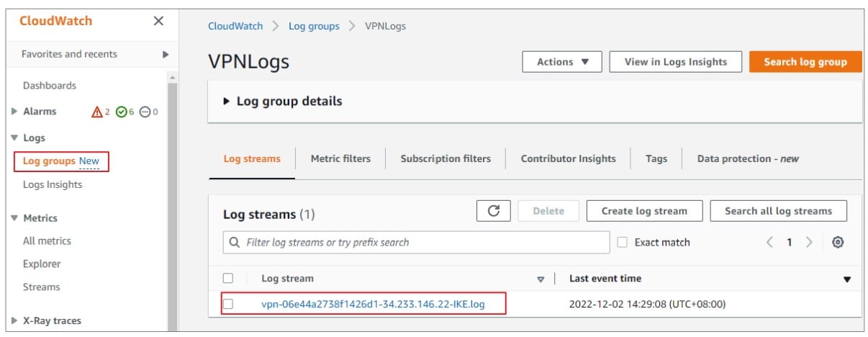This screenshot has height=337, width=868.
Task: Click the disabled Delete button
Action: (x=548, y=211)
